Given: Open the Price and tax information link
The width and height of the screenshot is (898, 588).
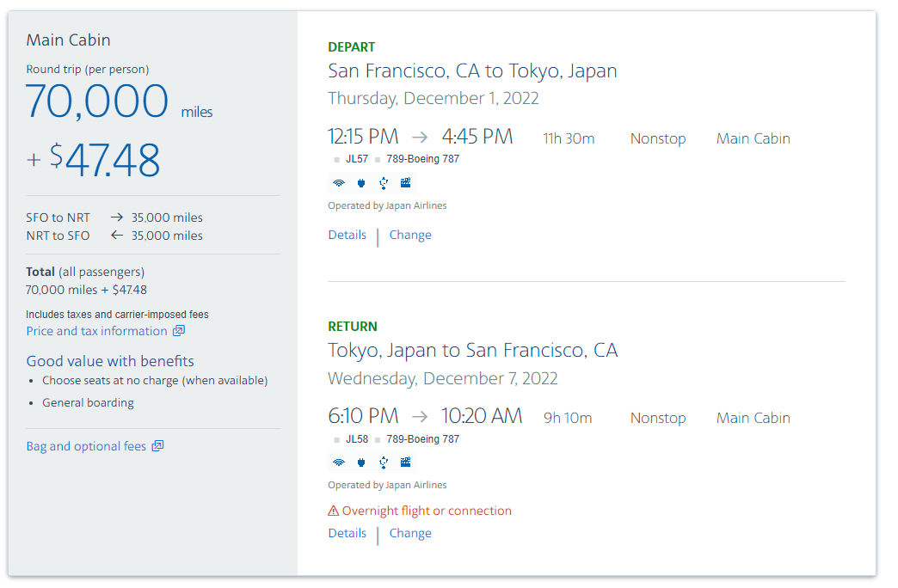Looking at the screenshot, I should point(96,331).
